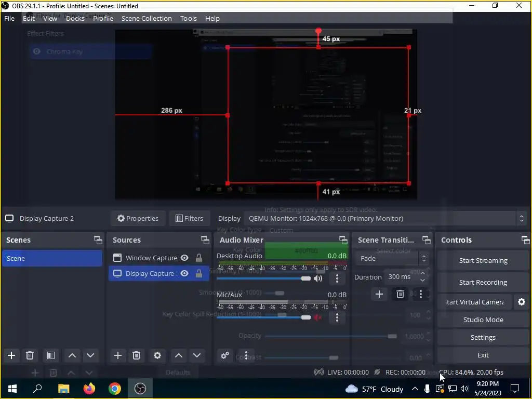
Task: Move source down arrow in Sources panel
Action: click(x=197, y=355)
